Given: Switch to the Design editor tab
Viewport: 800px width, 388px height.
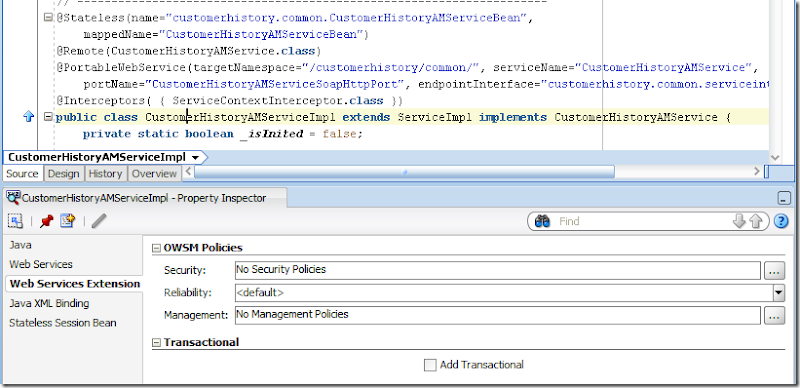Looking at the screenshot, I should 64,174.
